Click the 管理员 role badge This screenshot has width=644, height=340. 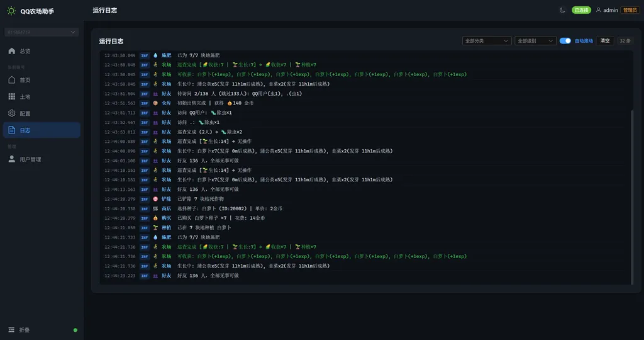(x=630, y=10)
